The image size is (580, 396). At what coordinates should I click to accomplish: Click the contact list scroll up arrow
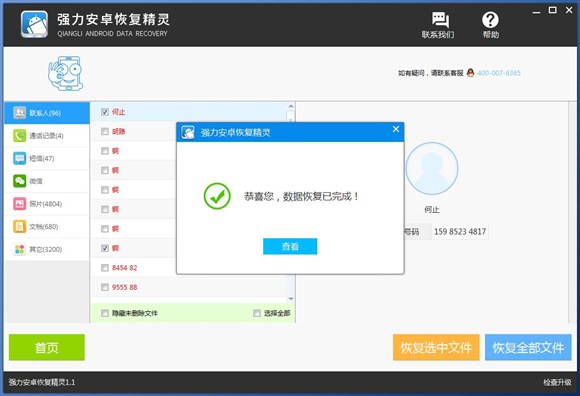(x=291, y=106)
